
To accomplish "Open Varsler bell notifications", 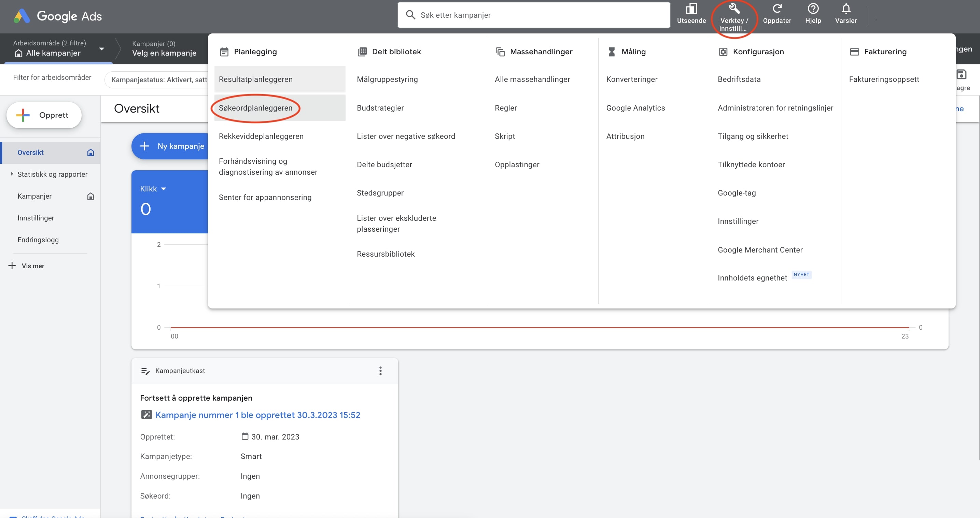I will pyautogui.click(x=845, y=9).
